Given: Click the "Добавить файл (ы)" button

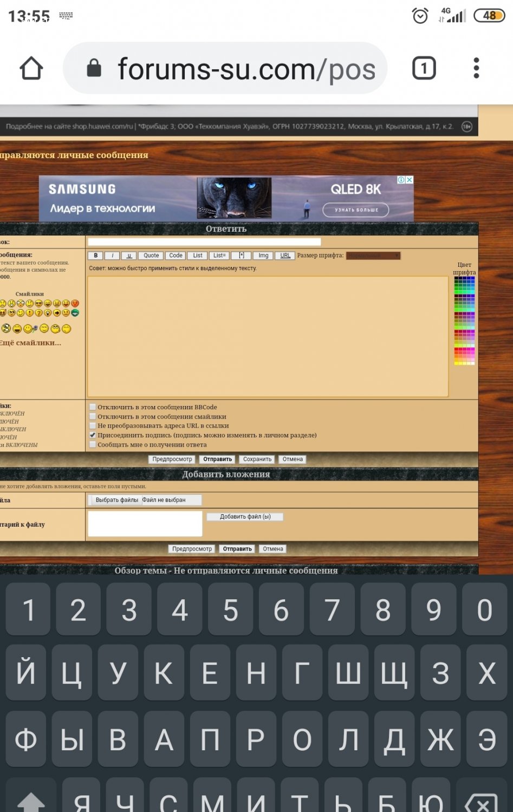Looking at the screenshot, I should (245, 517).
